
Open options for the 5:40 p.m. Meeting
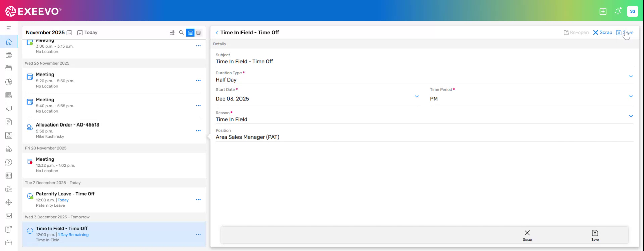pyautogui.click(x=198, y=106)
